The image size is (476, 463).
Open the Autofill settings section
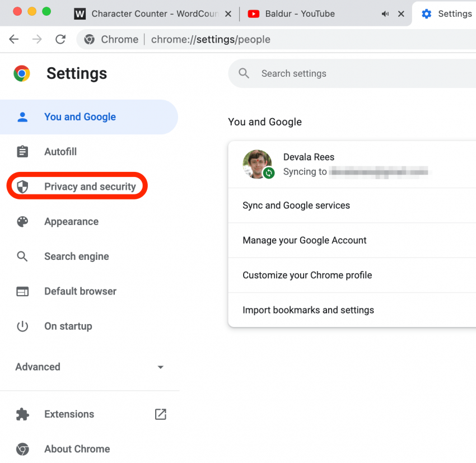pyautogui.click(x=88, y=151)
